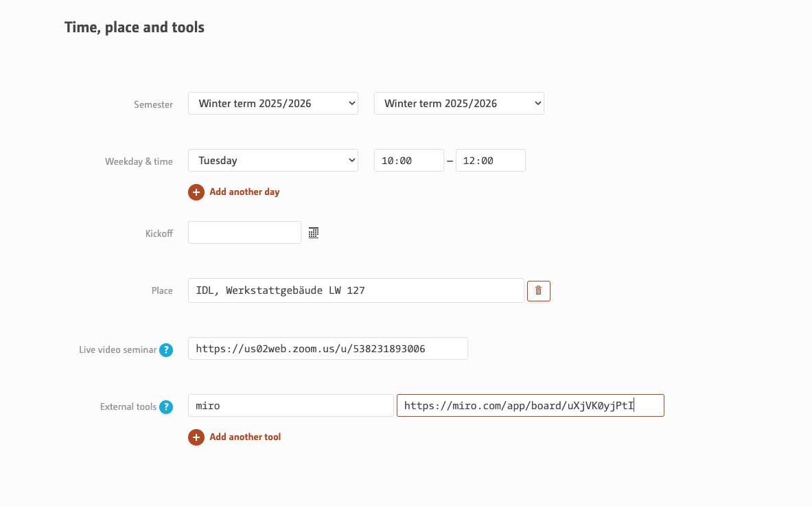
Task: Click the external tool name field miro
Action: coord(290,406)
